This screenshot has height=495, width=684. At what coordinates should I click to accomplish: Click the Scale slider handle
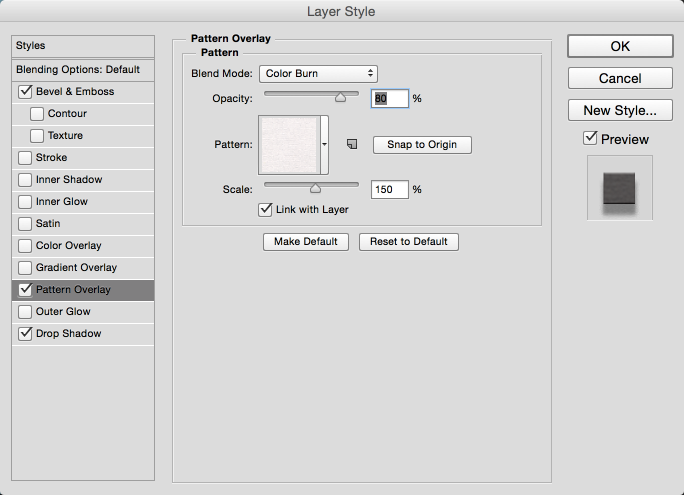(x=315, y=188)
